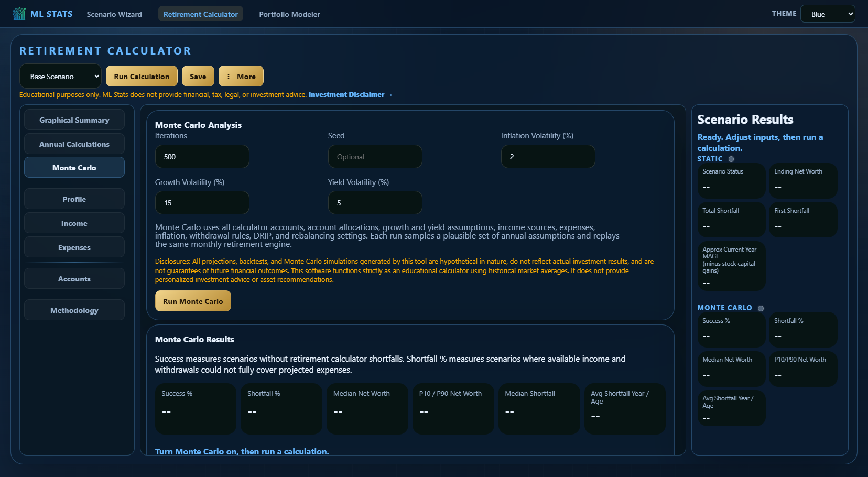Screen dimensions: 868x477
Task: Switch to Retirement Calculator tab
Action: click(x=201, y=14)
